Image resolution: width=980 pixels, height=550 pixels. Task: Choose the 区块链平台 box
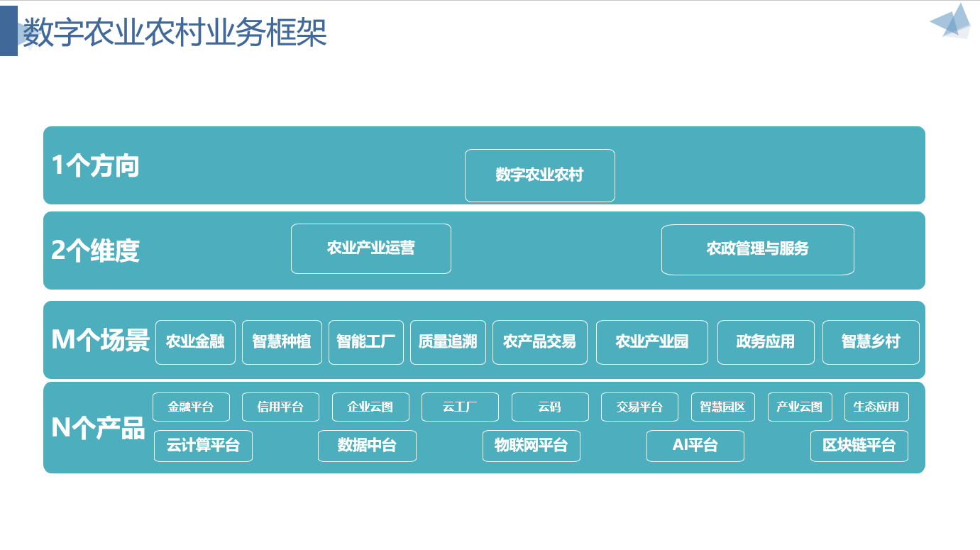[859, 446]
